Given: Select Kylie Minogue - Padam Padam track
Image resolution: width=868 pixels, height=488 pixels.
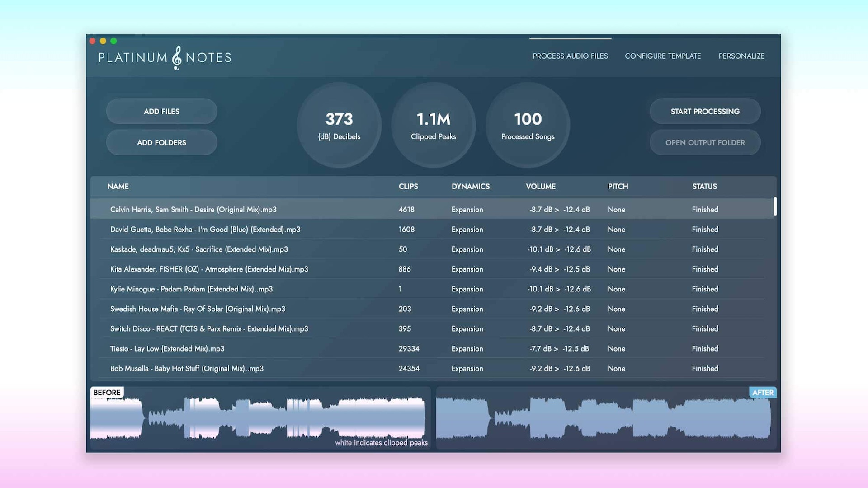Looking at the screenshot, I should tap(191, 289).
